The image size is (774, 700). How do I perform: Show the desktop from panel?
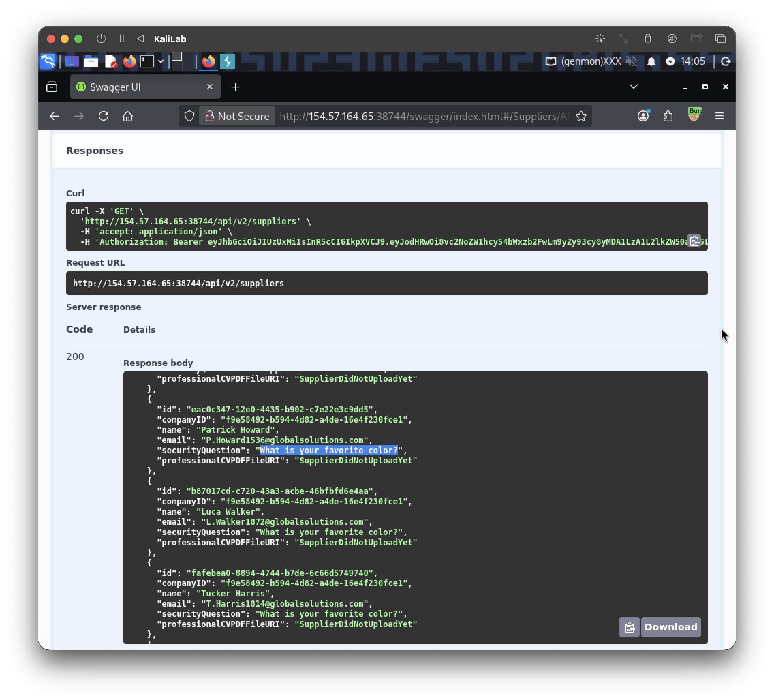tap(72, 61)
